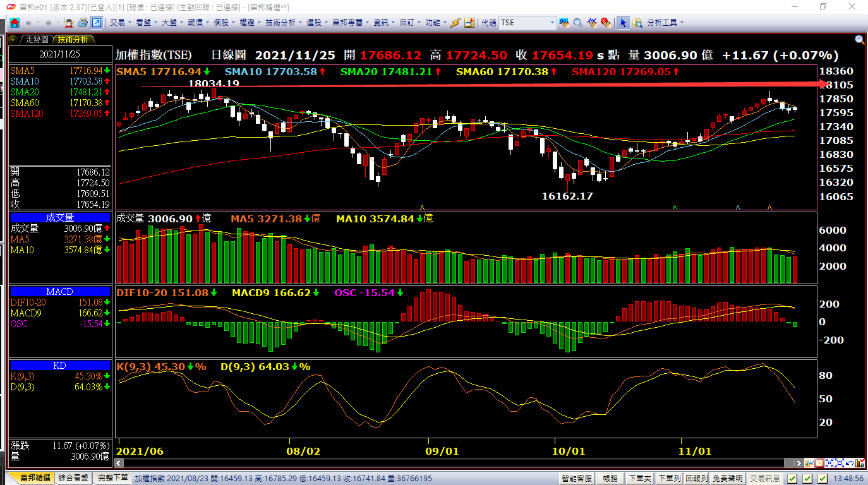The width and height of the screenshot is (868, 485).
Task: Select the 技術分析 tab above the chart
Action: [x=74, y=39]
